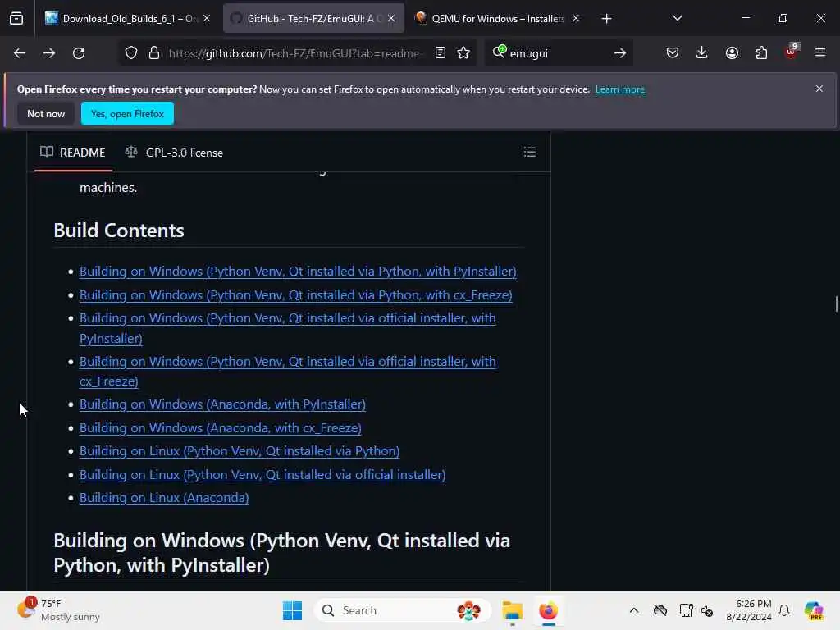This screenshot has width=840, height=630.
Task: Go back to the previous page
Action: 20,53
